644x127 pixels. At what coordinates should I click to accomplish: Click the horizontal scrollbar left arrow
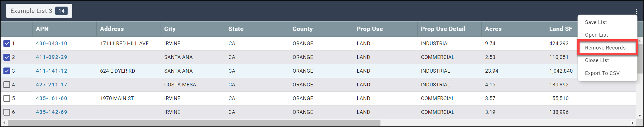pyautogui.click(x=4, y=123)
